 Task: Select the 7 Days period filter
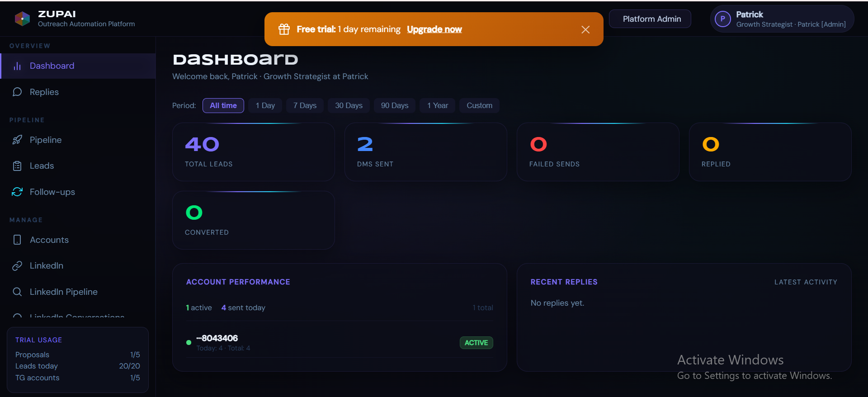point(305,105)
